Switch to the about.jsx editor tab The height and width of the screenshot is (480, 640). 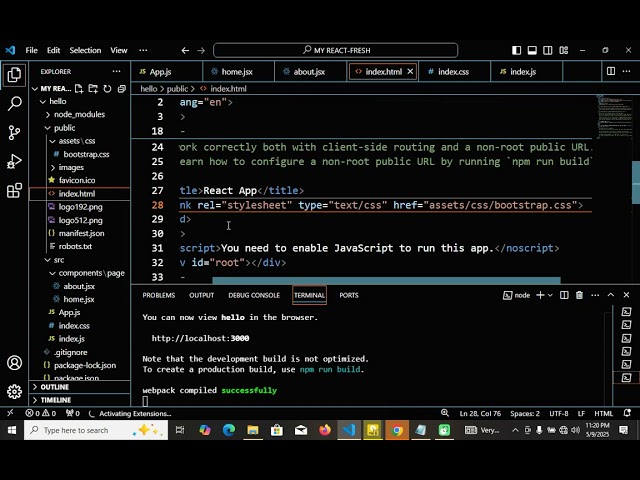click(x=311, y=72)
